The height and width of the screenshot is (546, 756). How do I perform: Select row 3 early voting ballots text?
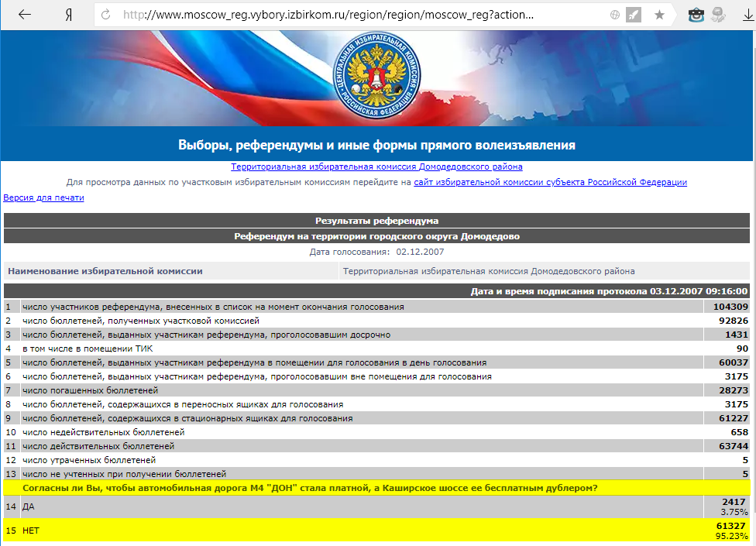[x=206, y=335]
